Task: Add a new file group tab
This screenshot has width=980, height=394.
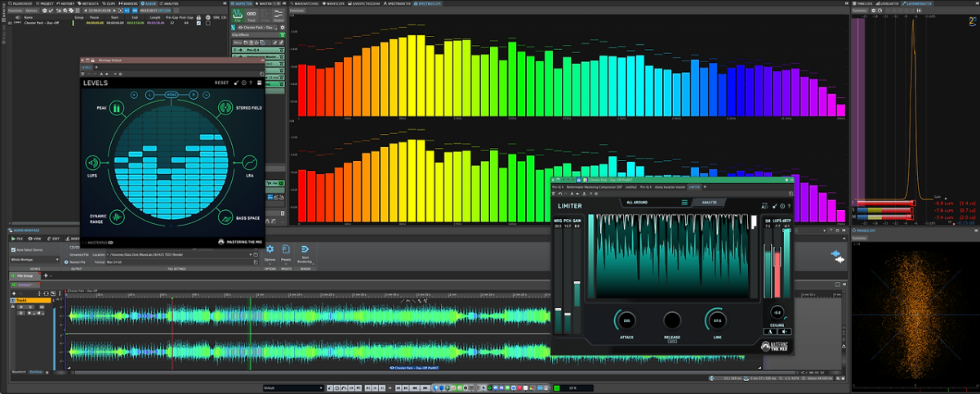Action: (x=47, y=275)
